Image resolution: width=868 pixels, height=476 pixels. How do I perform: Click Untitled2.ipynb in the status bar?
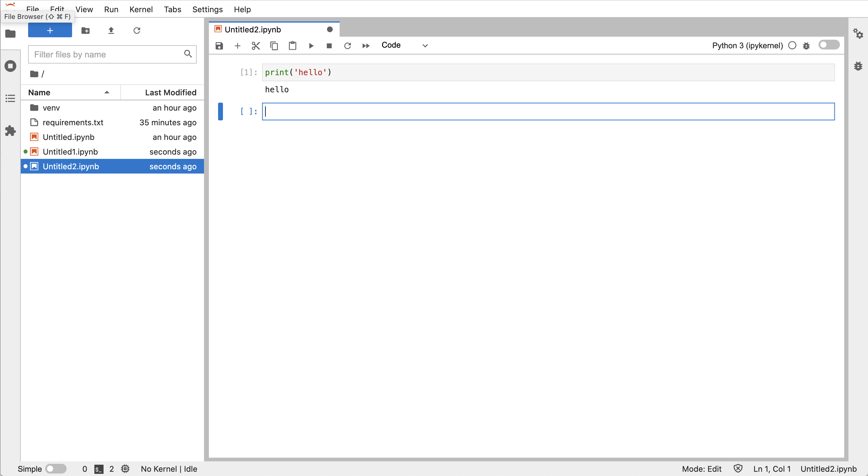click(829, 469)
